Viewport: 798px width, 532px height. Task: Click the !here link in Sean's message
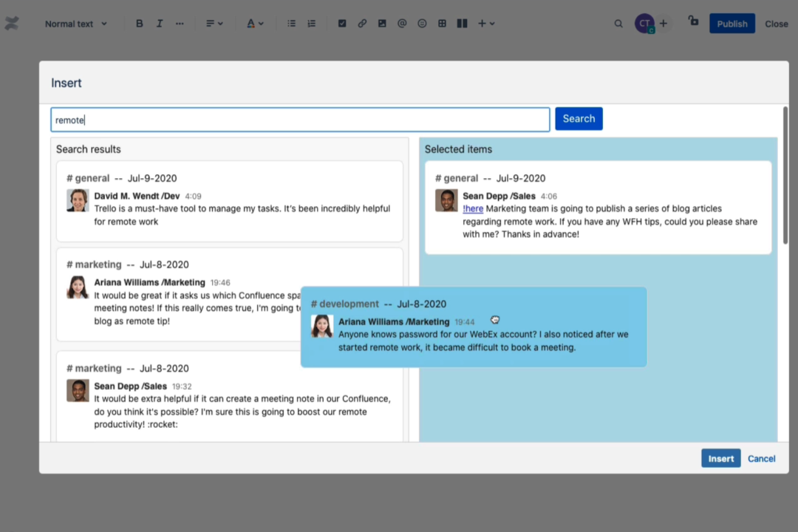click(x=473, y=208)
